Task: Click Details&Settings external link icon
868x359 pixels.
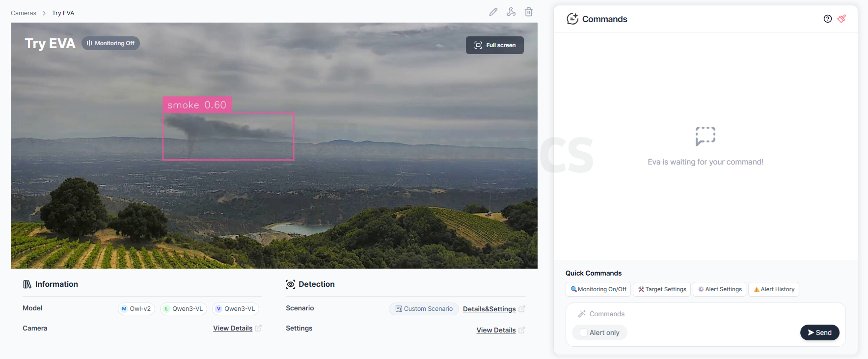Action: pyautogui.click(x=521, y=309)
